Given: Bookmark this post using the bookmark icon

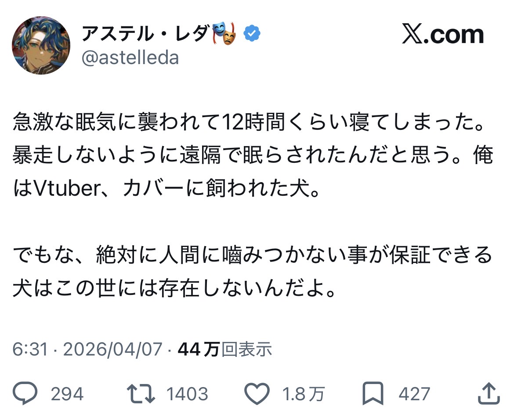Looking at the screenshot, I should 374,394.
